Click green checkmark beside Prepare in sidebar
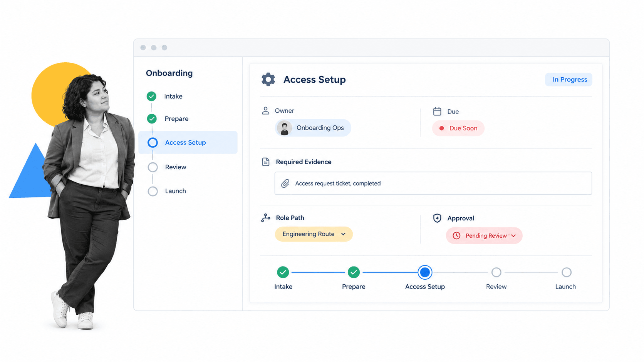Image resolution: width=644 pixels, height=362 pixels. pos(152,118)
